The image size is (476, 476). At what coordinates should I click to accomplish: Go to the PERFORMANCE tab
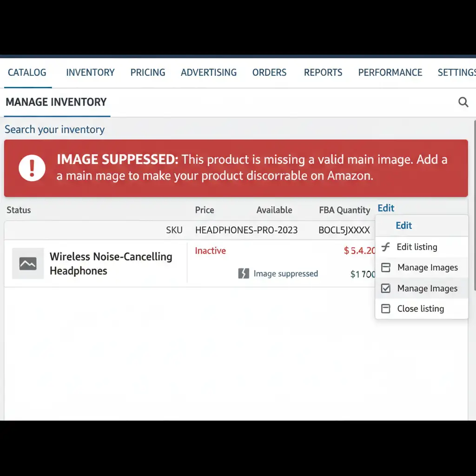(x=390, y=73)
